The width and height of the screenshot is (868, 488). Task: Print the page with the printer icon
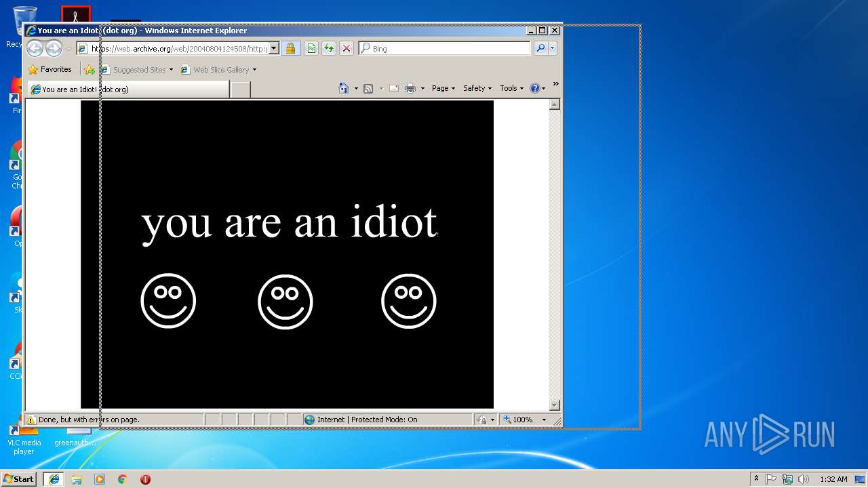[410, 88]
